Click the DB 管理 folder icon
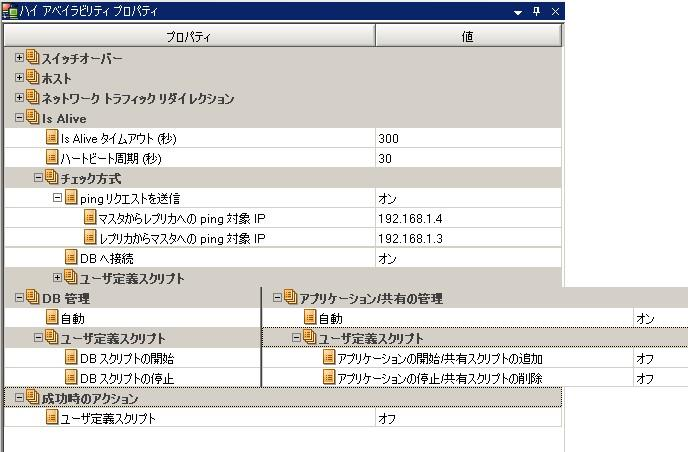This screenshot has width=688, height=452. tap(32, 297)
